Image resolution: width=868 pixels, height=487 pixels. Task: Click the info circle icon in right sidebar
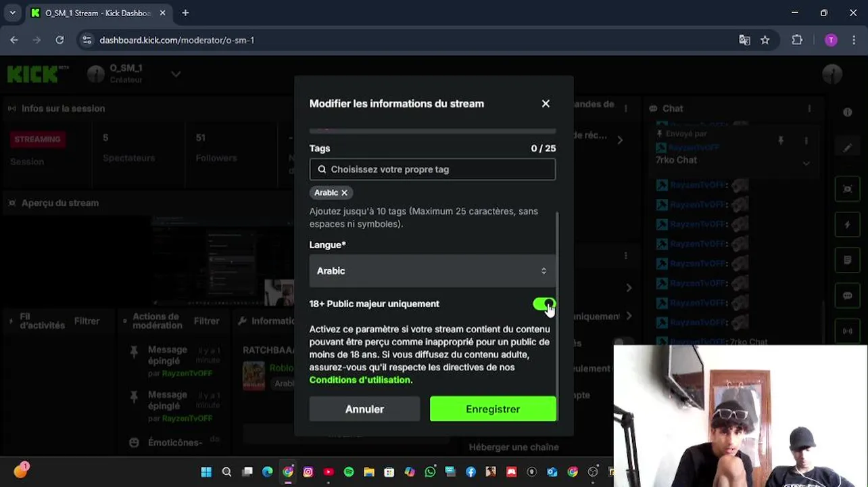(847, 112)
